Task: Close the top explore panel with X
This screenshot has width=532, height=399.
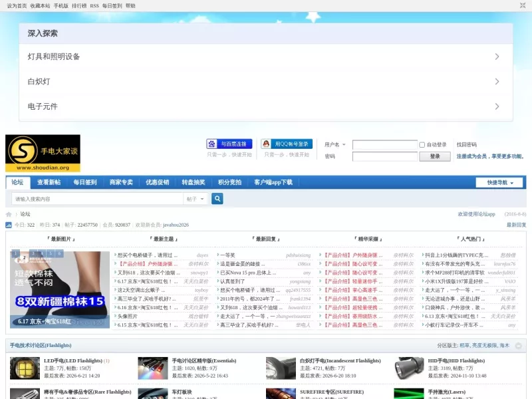Action: (523, 5)
